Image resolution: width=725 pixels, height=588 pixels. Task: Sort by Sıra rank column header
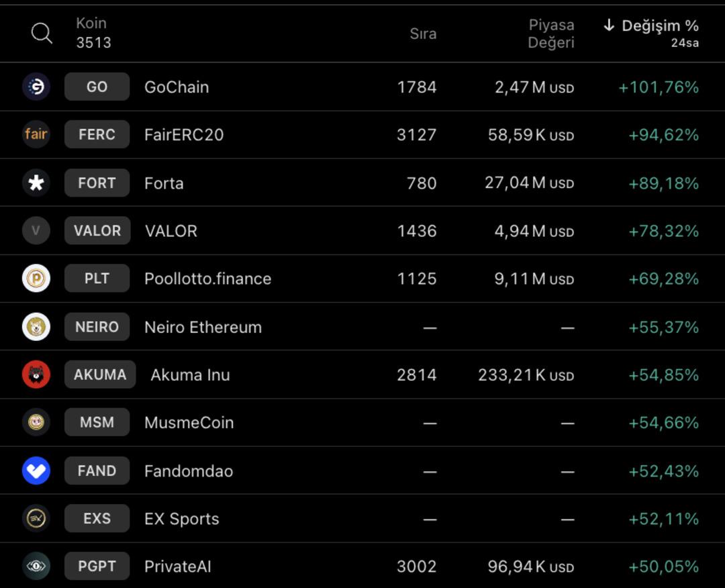[423, 34]
